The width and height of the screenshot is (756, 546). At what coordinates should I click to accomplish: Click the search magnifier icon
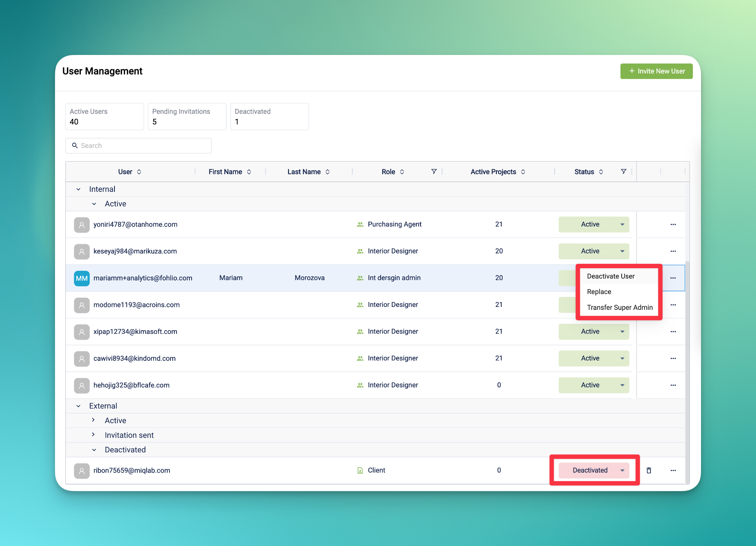[x=75, y=146]
